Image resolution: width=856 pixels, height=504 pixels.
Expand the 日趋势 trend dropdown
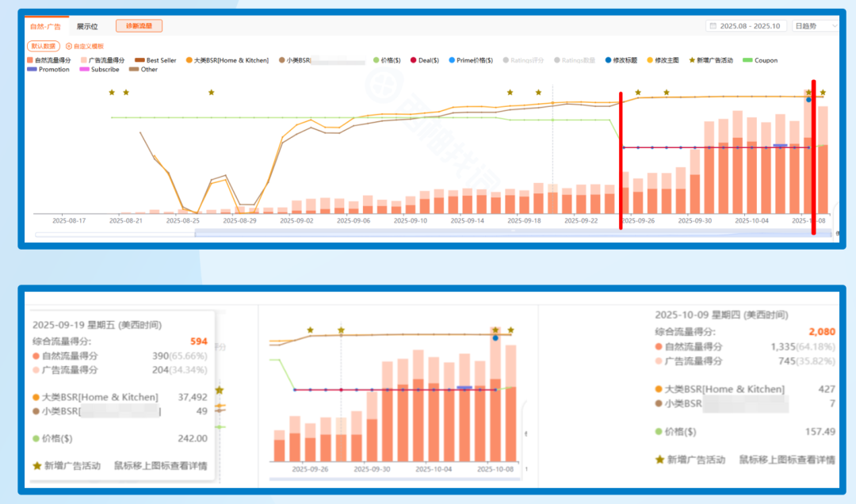click(814, 25)
